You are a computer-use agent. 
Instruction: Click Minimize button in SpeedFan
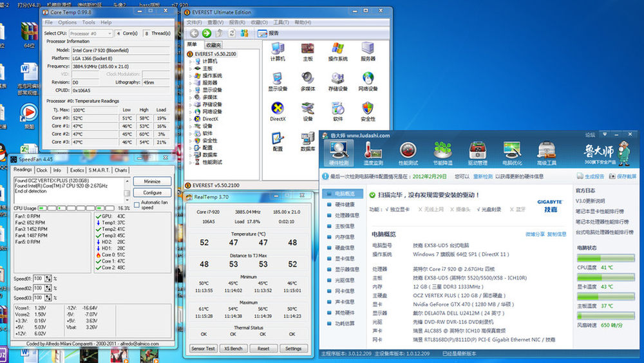click(153, 181)
